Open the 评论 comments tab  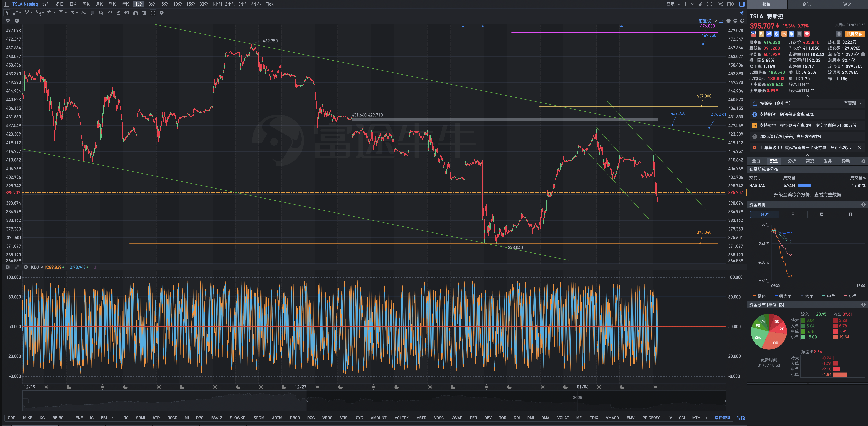click(x=847, y=4)
